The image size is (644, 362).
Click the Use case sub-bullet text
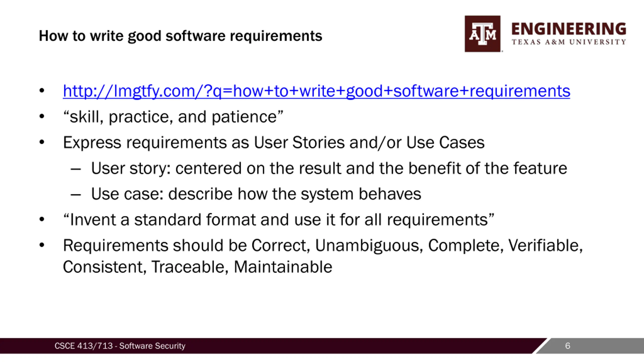coord(256,194)
